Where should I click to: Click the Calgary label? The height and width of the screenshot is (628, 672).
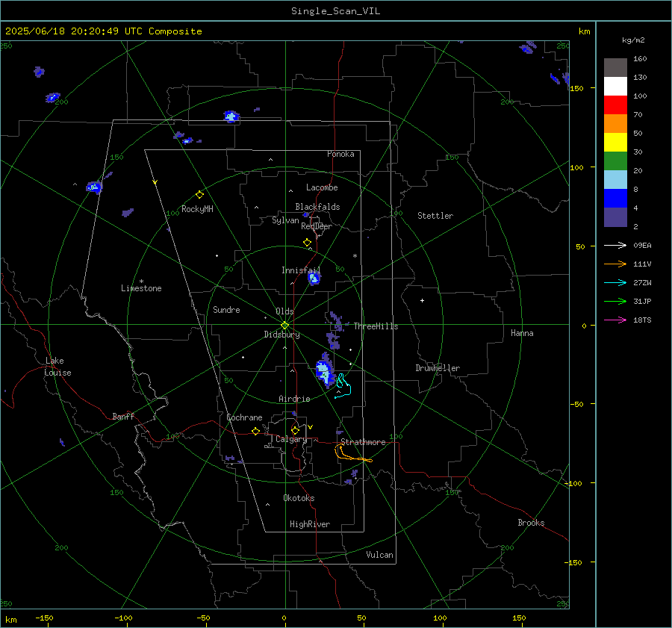click(x=291, y=439)
